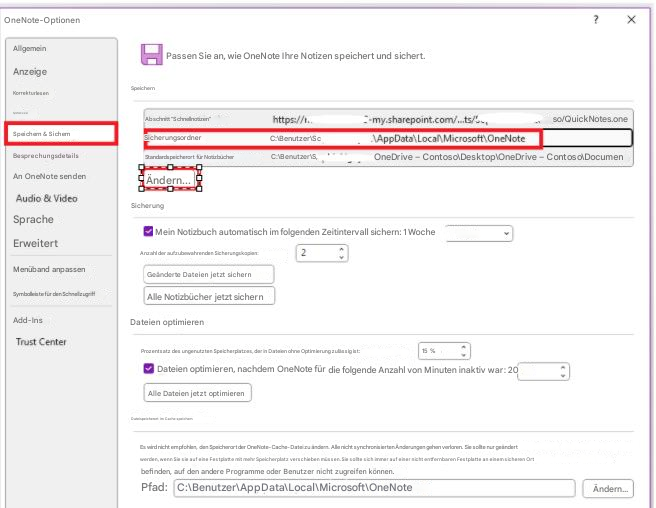Viewport: 656px width, 508px height.
Task: Increase the unused space percentage
Action: coord(464,347)
